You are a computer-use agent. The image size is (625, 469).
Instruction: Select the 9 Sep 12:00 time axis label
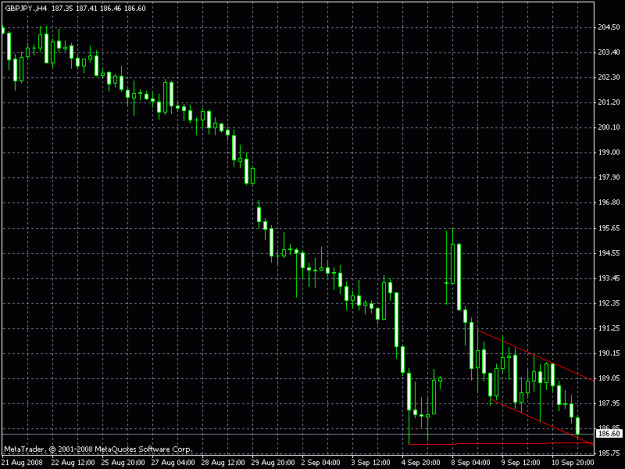pyautogui.click(x=521, y=463)
